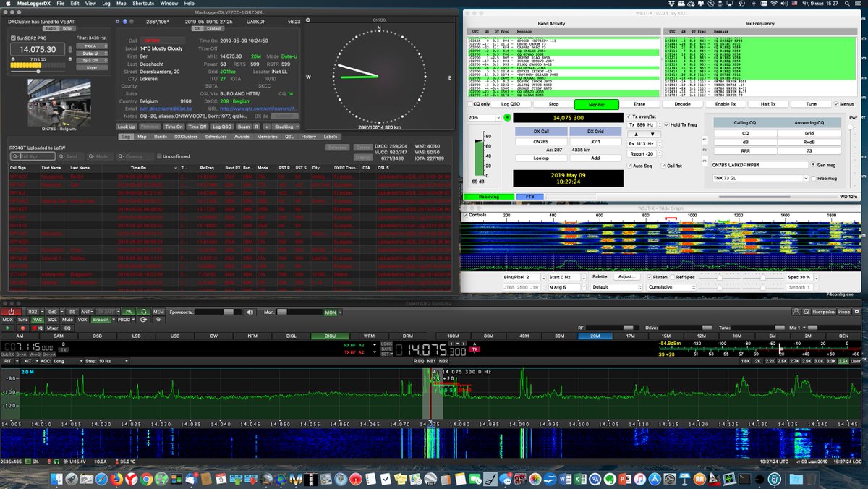Open the 20m band dropdown in WSJT-X
This screenshot has height=489, width=868.
484,117
